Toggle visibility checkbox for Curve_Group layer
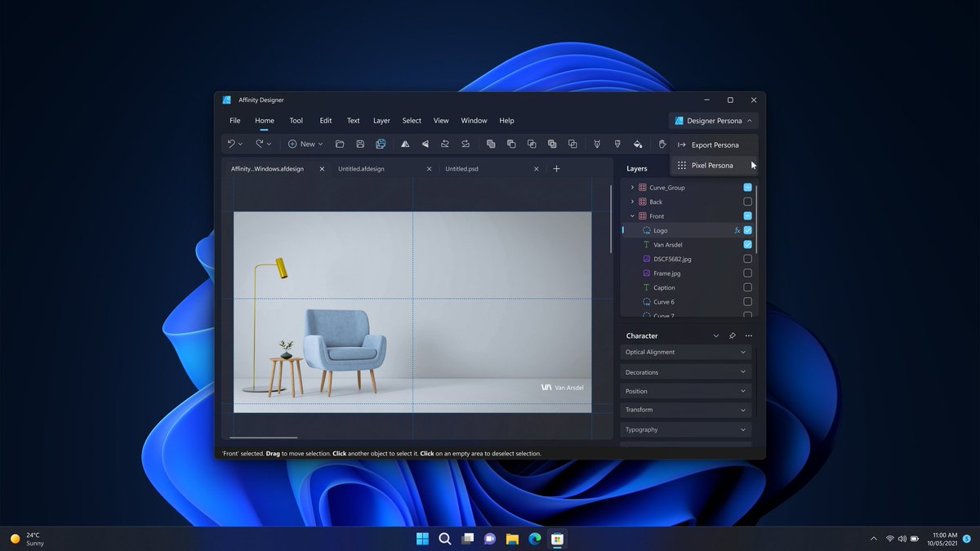The image size is (980, 551). [747, 187]
